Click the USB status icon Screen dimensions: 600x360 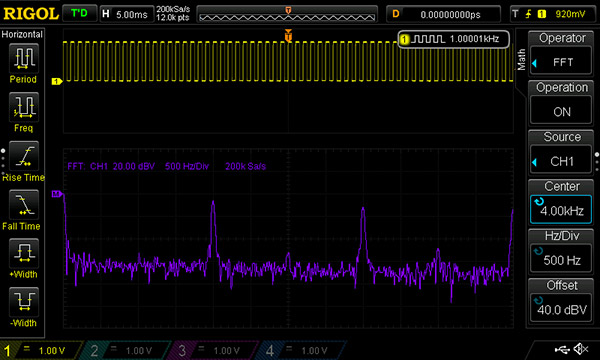[x=561, y=349]
